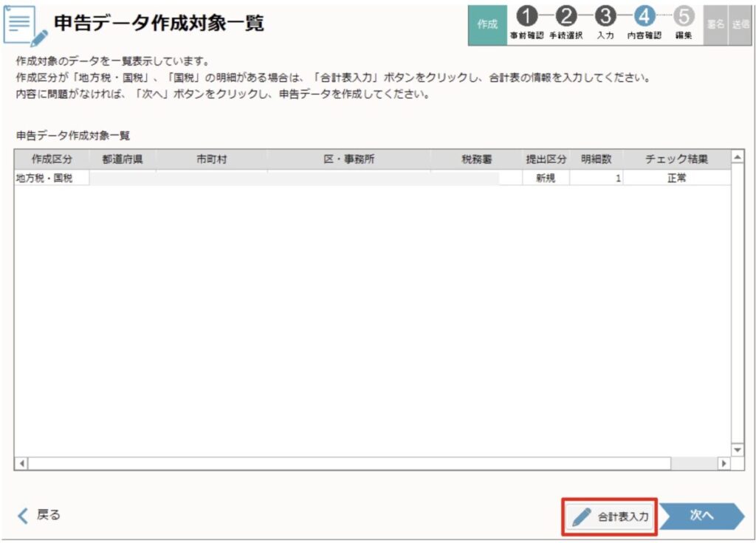This screenshot has width=756, height=543.
Task: Open the 署名 tab
Action: pyautogui.click(x=715, y=24)
